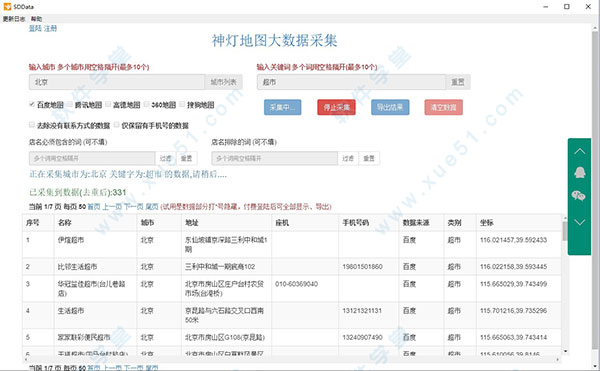The height and width of the screenshot is (371, 600).
Task: Go to 上一页 in top pagination
Action: [x=112, y=207]
